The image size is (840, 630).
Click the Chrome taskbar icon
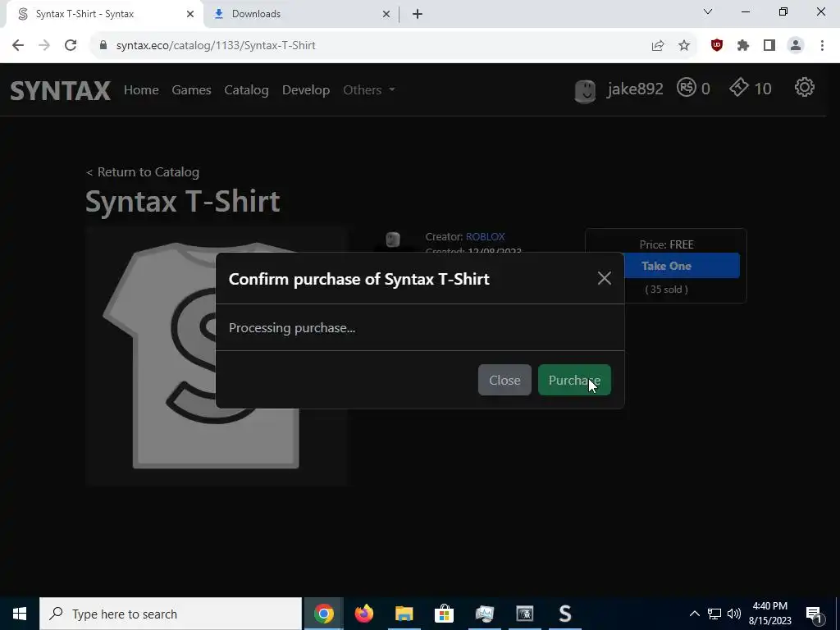(323, 614)
